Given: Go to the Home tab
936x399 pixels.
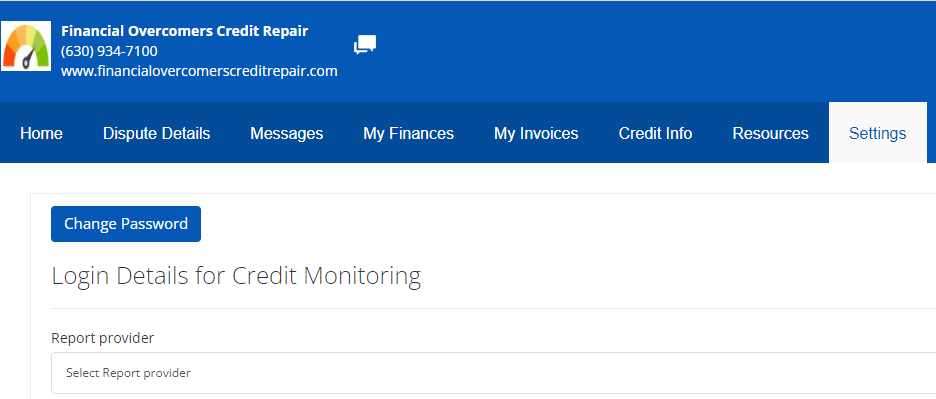Looking at the screenshot, I should coord(41,133).
